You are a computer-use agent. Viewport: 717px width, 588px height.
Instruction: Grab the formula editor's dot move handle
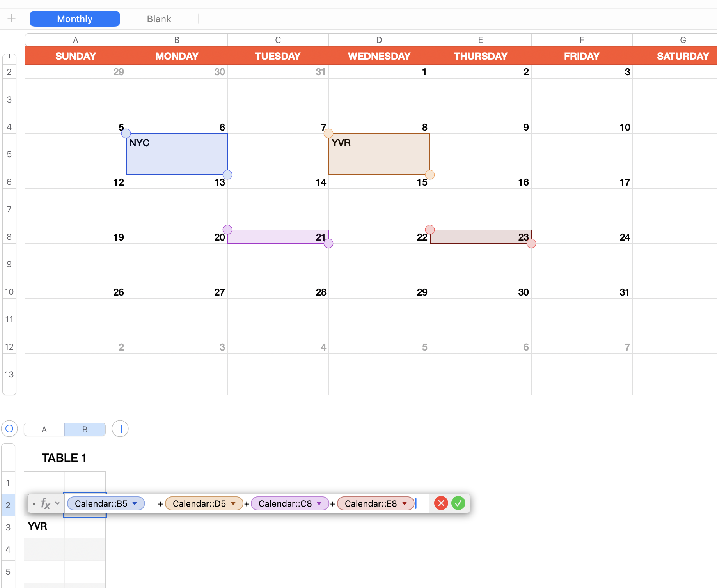point(34,504)
